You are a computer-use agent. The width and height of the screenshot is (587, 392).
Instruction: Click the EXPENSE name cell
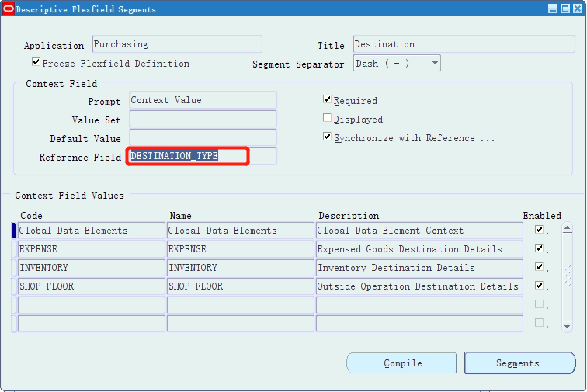tap(241, 249)
